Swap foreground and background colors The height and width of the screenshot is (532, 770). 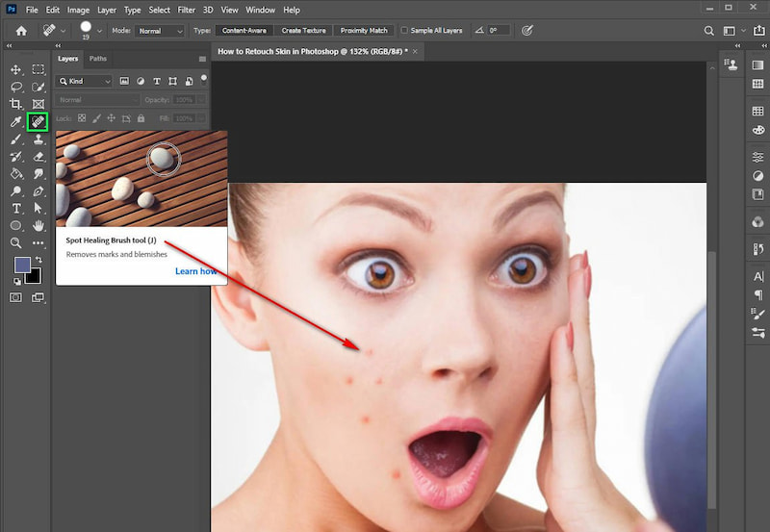click(x=38, y=259)
